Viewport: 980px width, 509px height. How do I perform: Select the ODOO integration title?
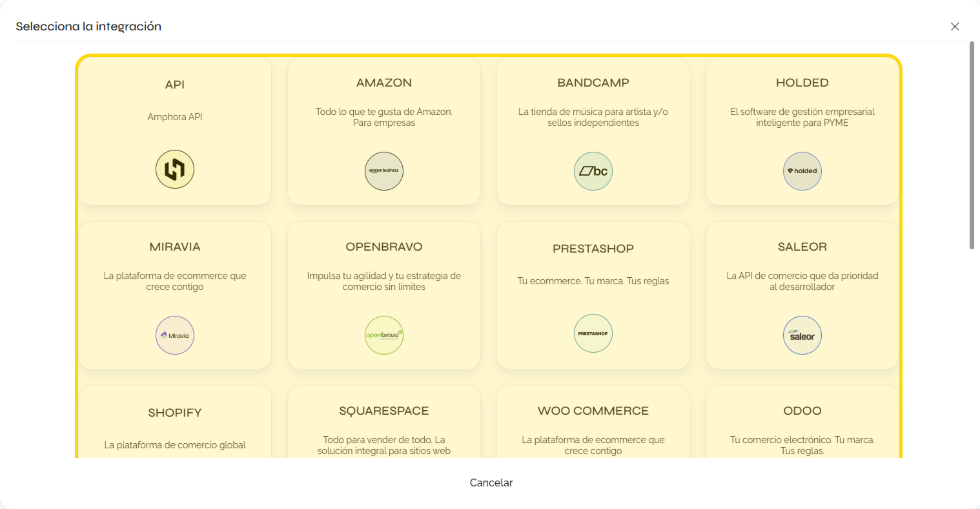pos(802,411)
